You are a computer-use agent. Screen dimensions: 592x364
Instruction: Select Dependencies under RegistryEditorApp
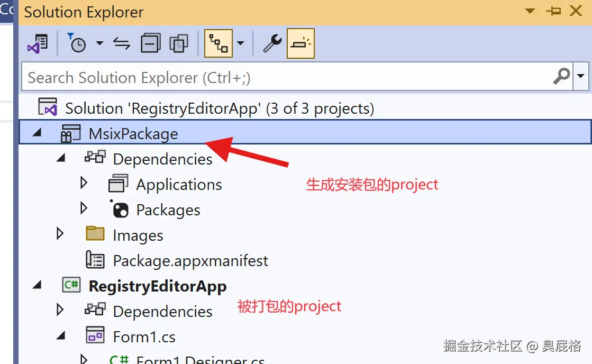click(x=163, y=312)
